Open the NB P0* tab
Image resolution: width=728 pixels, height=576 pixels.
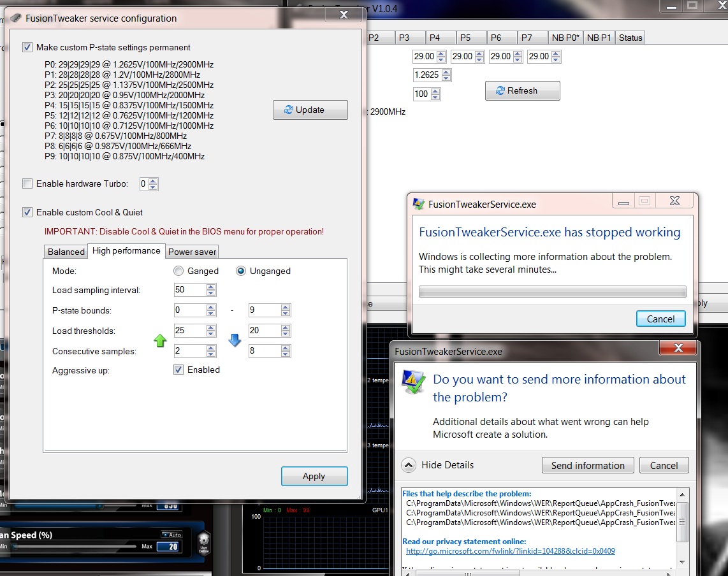click(x=565, y=38)
